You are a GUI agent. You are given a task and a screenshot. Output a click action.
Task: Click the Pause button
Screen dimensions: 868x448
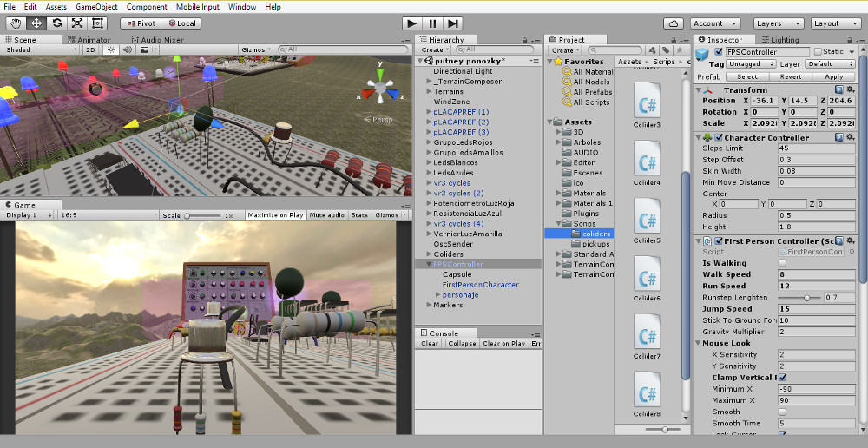[x=432, y=23]
